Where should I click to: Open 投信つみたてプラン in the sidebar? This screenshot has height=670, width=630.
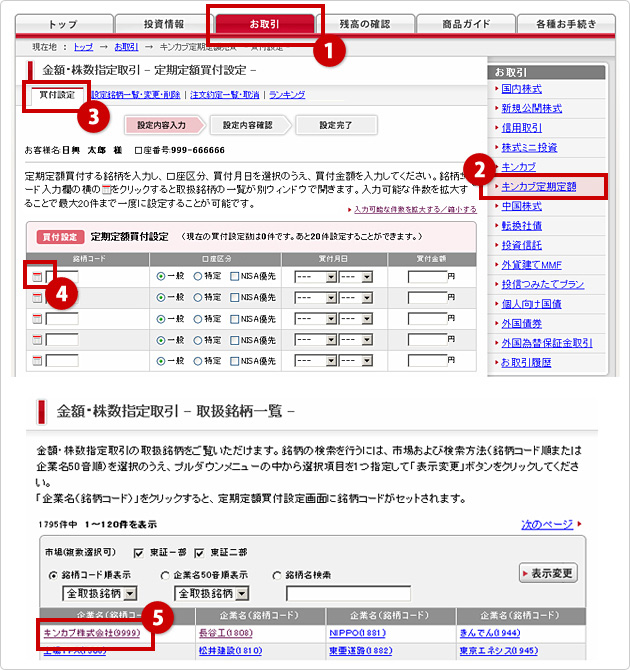(x=543, y=285)
